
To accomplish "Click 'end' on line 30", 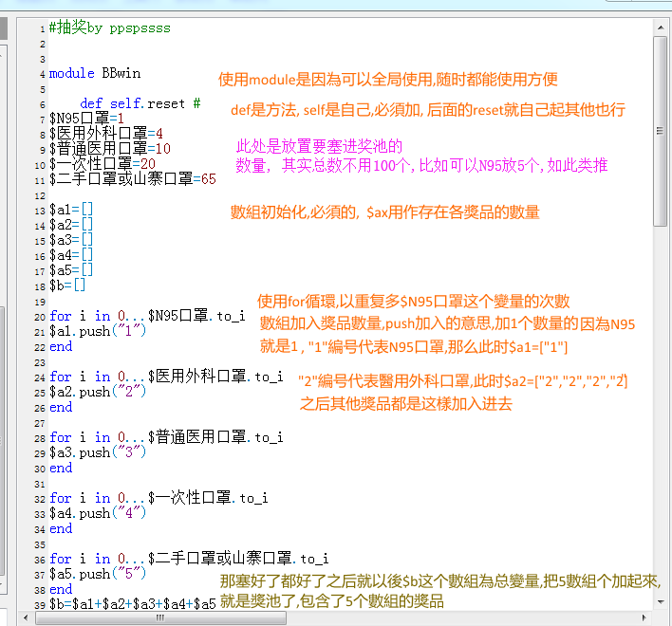I will pos(61,468).
